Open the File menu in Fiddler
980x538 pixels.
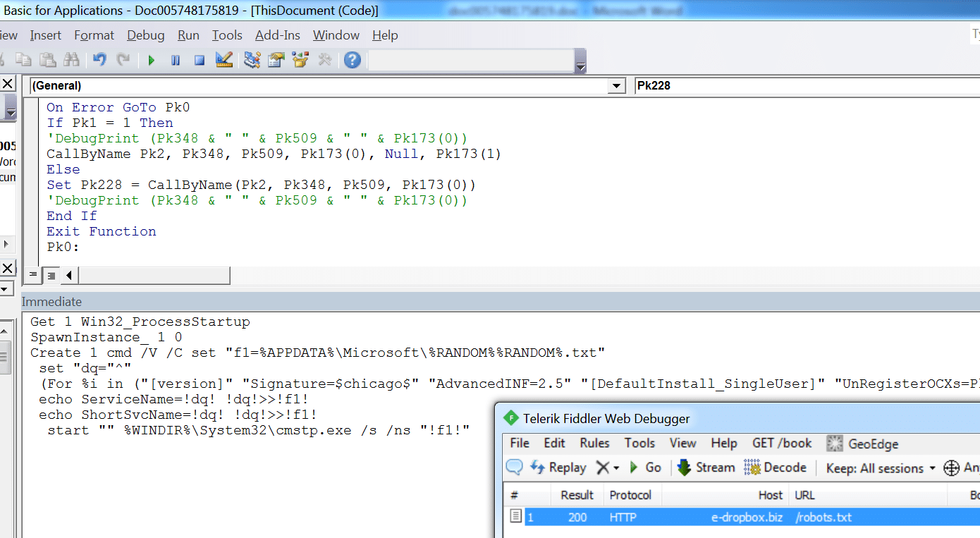click(x=520, y=443)
